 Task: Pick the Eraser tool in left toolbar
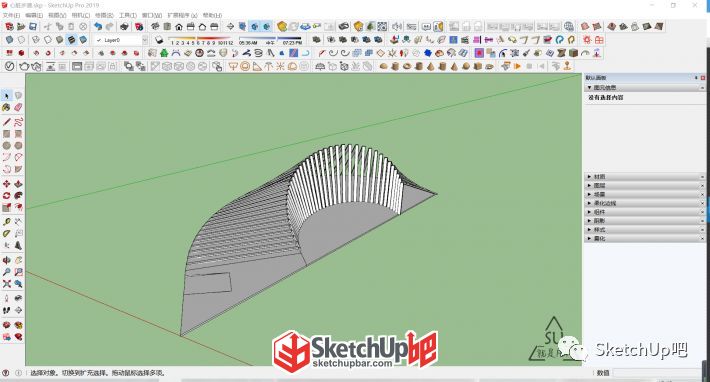pos(18,107)
